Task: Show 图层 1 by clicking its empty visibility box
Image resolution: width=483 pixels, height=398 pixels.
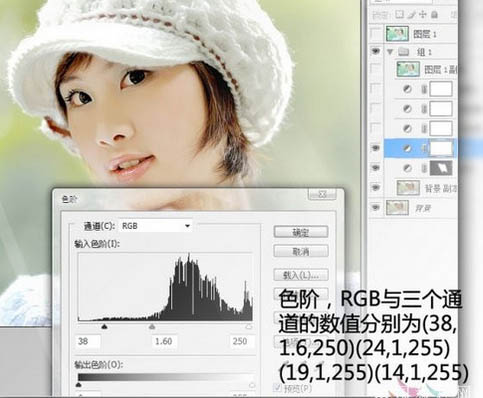Action: (376, 33)
